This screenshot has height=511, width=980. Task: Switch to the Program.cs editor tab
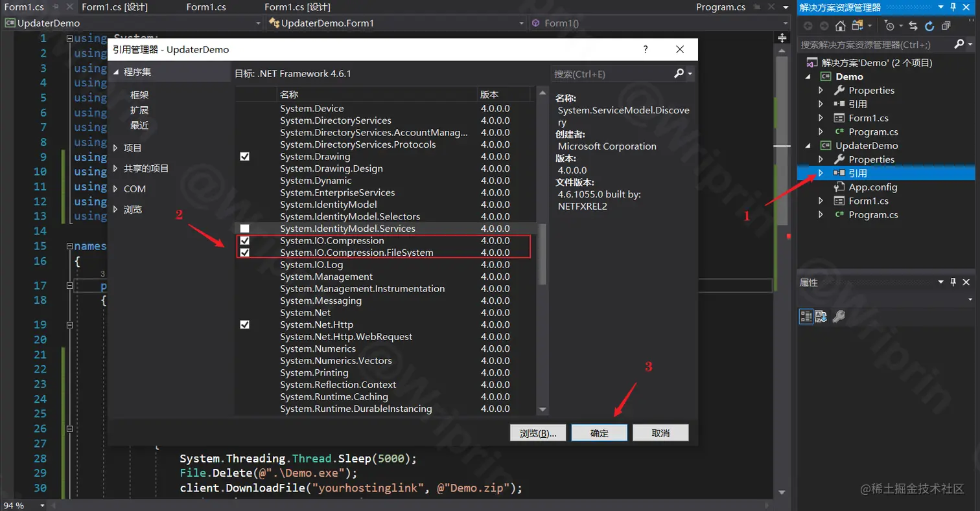[721, 7]
